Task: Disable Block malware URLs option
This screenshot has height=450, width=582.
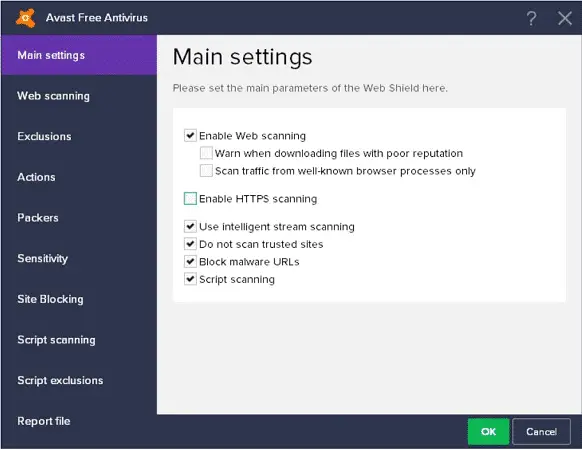Action: coord(190,261)
